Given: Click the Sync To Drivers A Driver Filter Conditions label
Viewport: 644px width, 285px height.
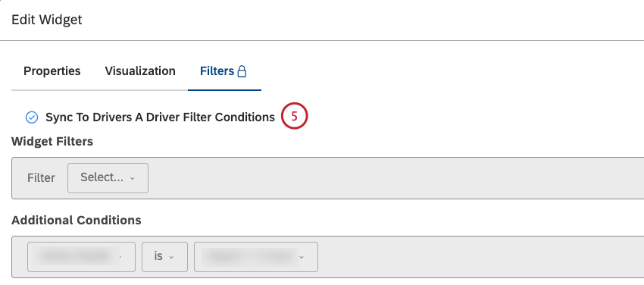Looking at the screenshot, I should [x=160, y=117].
